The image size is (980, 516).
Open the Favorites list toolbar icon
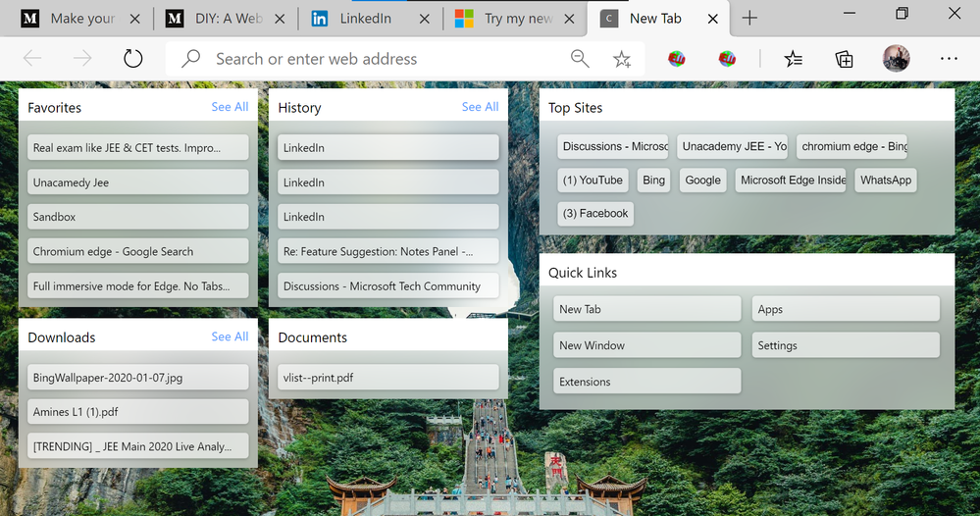point(794,59)
